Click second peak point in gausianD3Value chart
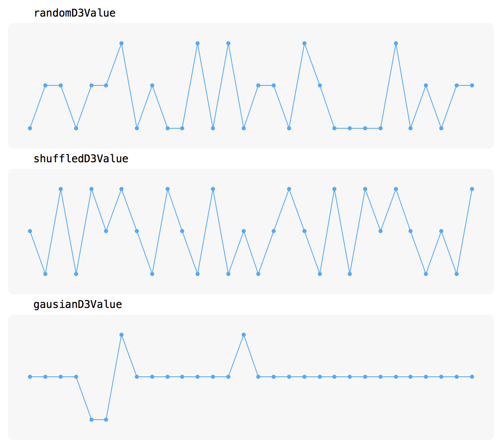 click(244, 335)
